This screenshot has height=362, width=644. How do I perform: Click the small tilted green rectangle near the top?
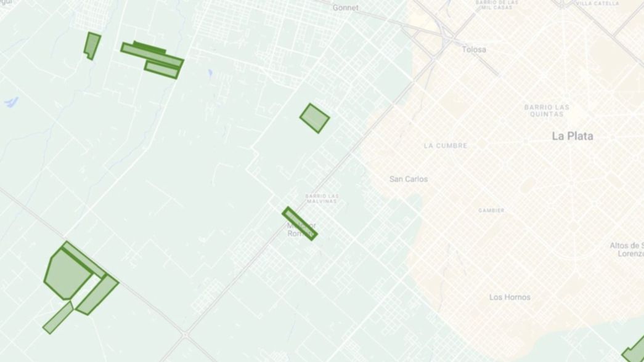(x=91, y=44)
